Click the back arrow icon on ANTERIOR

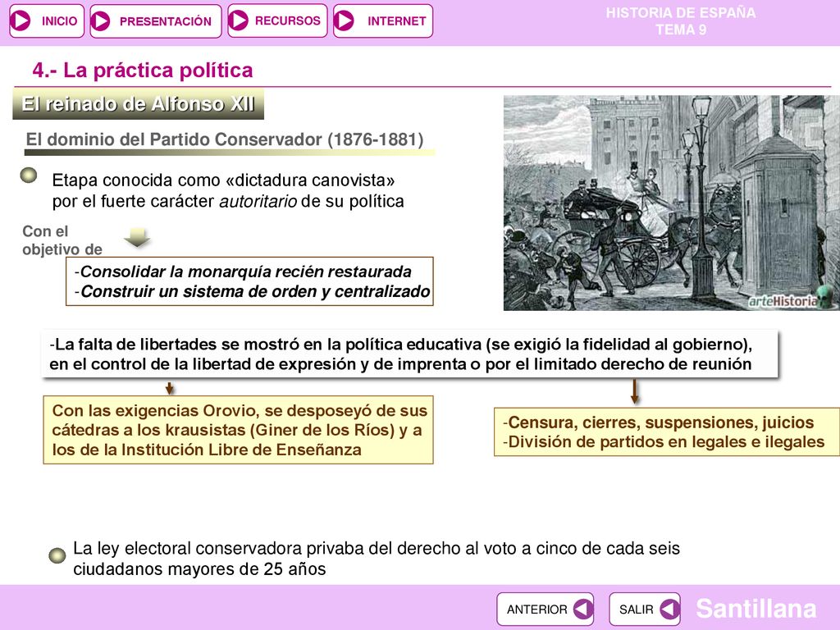[x=583, y=609]
